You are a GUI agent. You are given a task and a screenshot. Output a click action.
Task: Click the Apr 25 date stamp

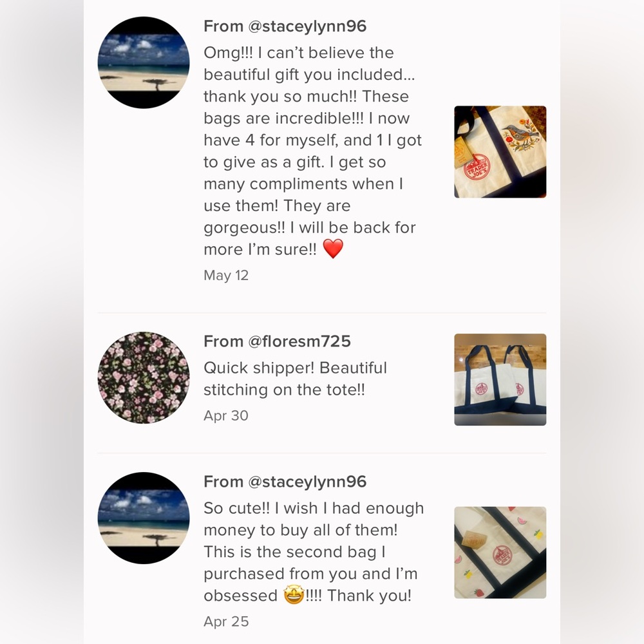[x=226, y=621]
